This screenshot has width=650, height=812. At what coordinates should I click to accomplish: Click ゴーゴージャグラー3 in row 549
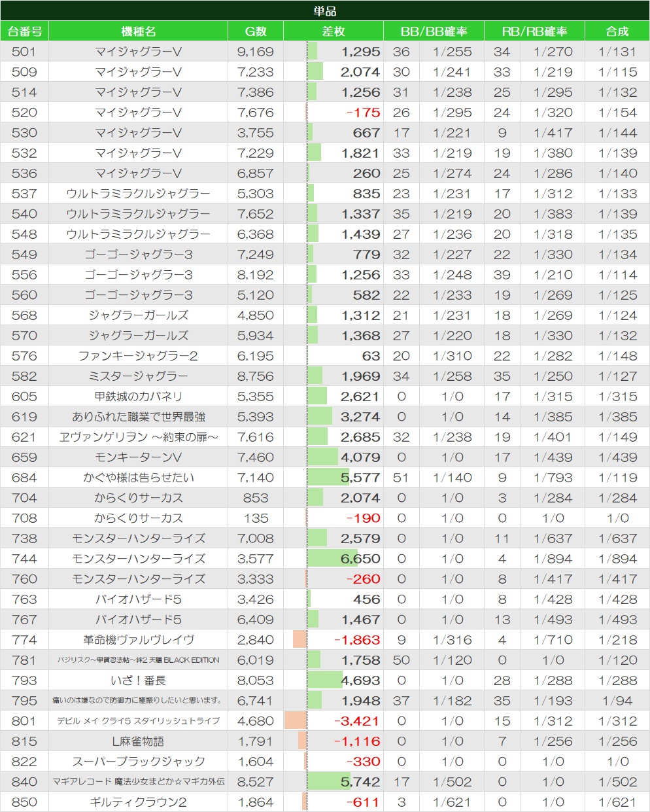point(138,255)
